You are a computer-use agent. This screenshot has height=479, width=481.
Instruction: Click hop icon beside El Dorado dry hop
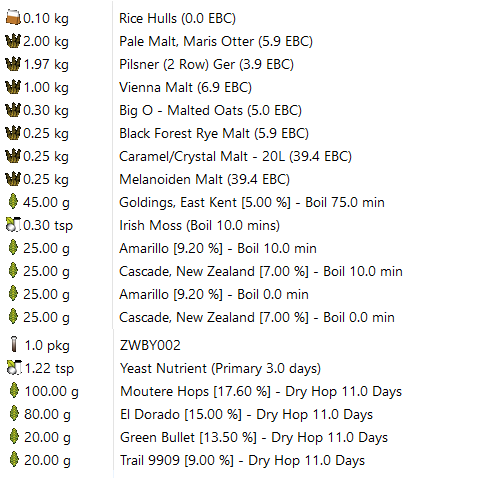(x=14, y=414)
